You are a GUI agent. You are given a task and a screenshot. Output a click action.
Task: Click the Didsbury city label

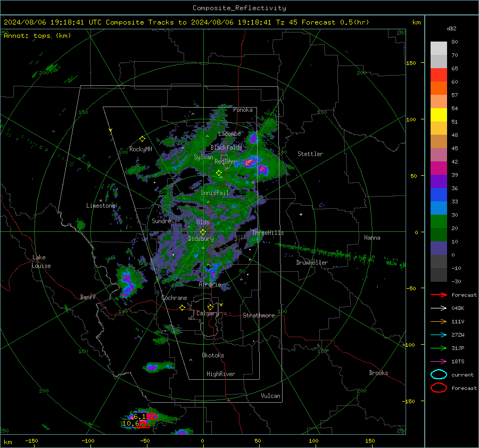point(201,239)
